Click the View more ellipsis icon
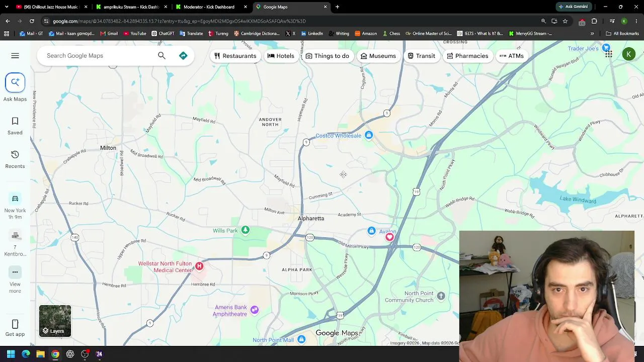Screen dimensions: 644x362 15,272
